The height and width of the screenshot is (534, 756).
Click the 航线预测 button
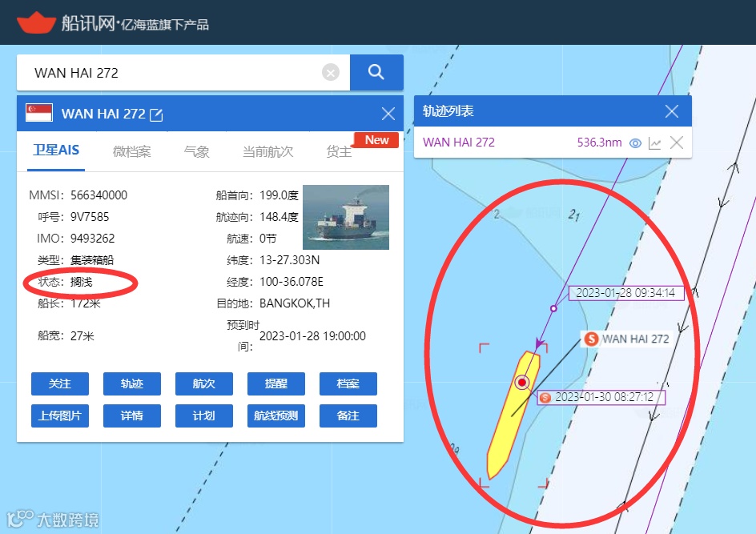tap(275, 416)
